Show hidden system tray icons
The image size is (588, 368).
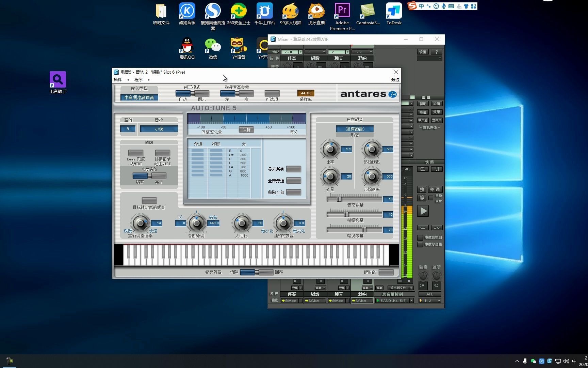click(517, 361)
